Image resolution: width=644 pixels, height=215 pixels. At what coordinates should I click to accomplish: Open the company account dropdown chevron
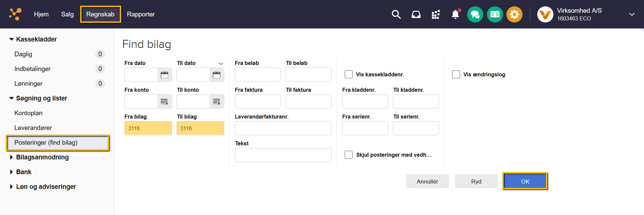coord(632,14)
